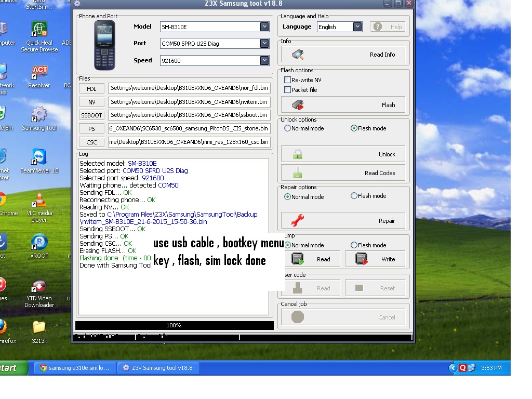The image size is (532, 399).
Task: Open Quick Heal Secure Browse desktop icon
Action: tap(39, 37)
